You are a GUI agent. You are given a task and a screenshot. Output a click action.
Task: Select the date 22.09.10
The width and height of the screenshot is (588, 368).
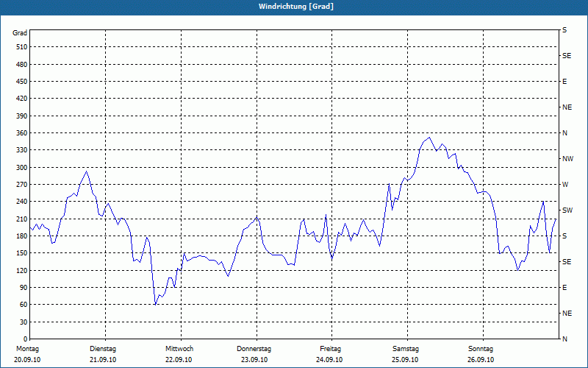[x=179, y=360]
